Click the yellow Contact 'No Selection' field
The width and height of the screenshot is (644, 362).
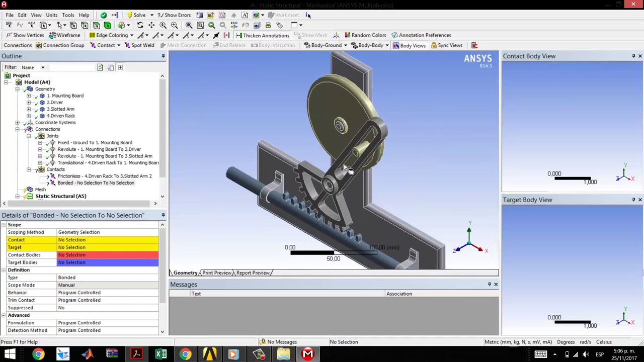(x=108, y=240)
